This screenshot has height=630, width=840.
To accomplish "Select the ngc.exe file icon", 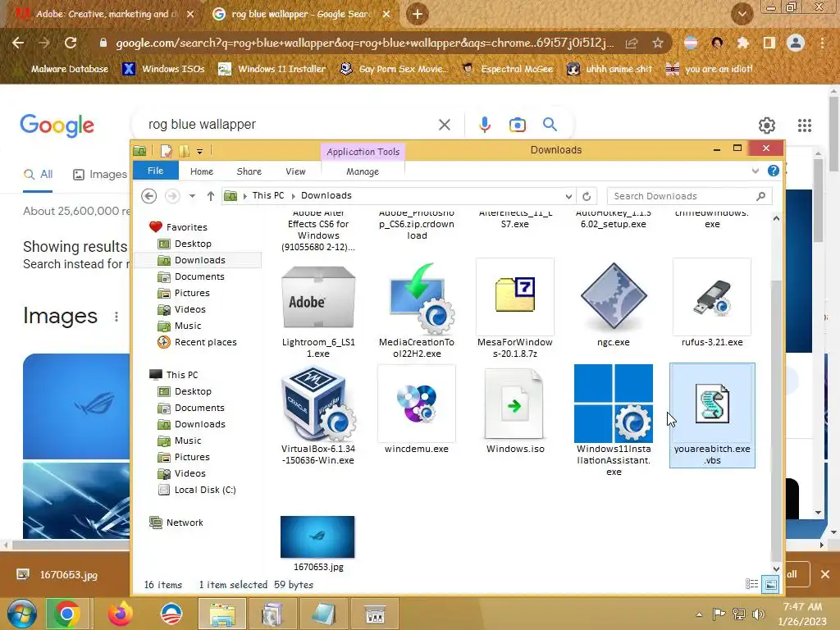I will tap(614, 295).
